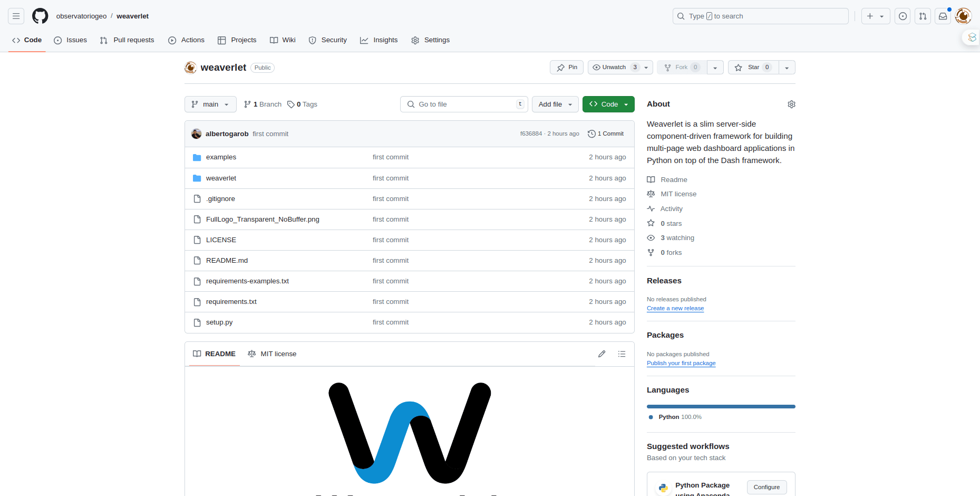The image size is (980, 496).
Task: Star the weaverlet repository
Action: 753,68
